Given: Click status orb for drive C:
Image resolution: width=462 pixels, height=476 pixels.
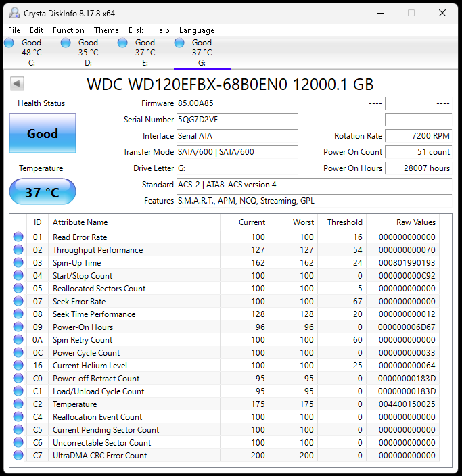Looking at the screenshot, I should coord(9,43).
